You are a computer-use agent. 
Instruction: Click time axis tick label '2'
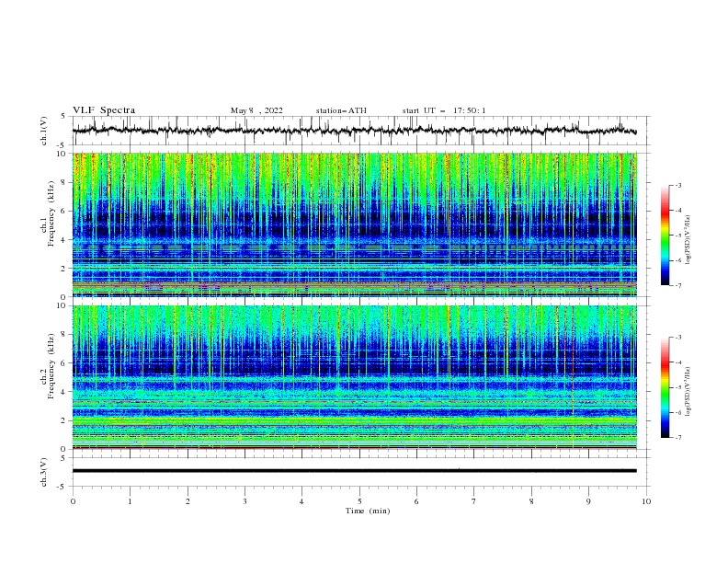(x=188, y=501)
